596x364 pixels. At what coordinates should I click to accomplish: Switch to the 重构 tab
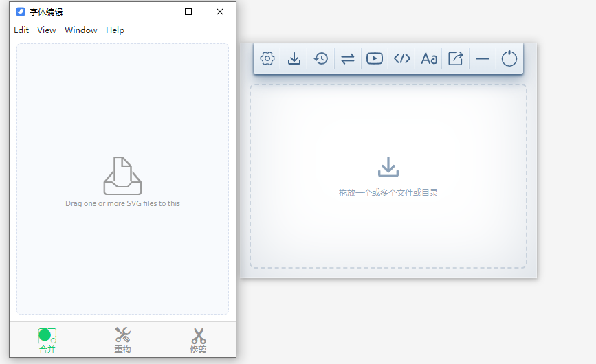123,341
